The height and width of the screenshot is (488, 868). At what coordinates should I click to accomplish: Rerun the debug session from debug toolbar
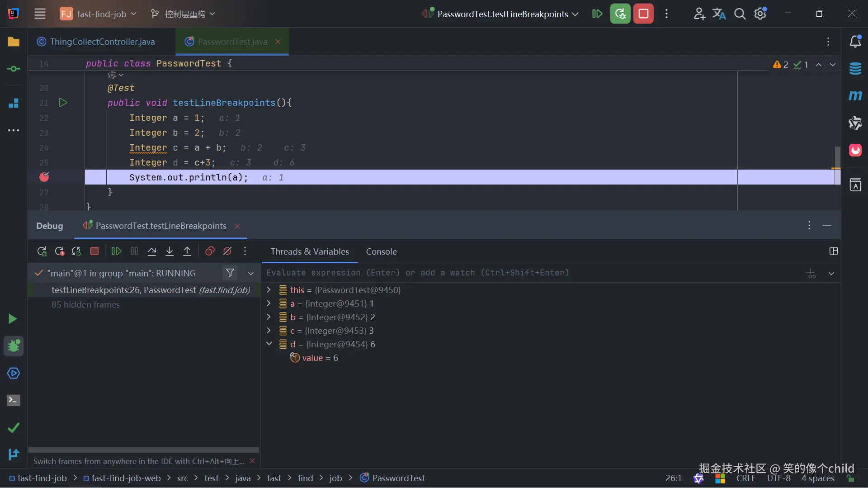[x=42, y=251]
